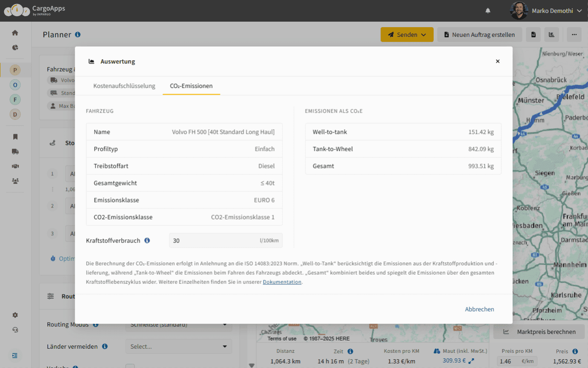Open Marko Demothi user menu
The height and width of the screenshot is (368, 588).
pos(546,11)
